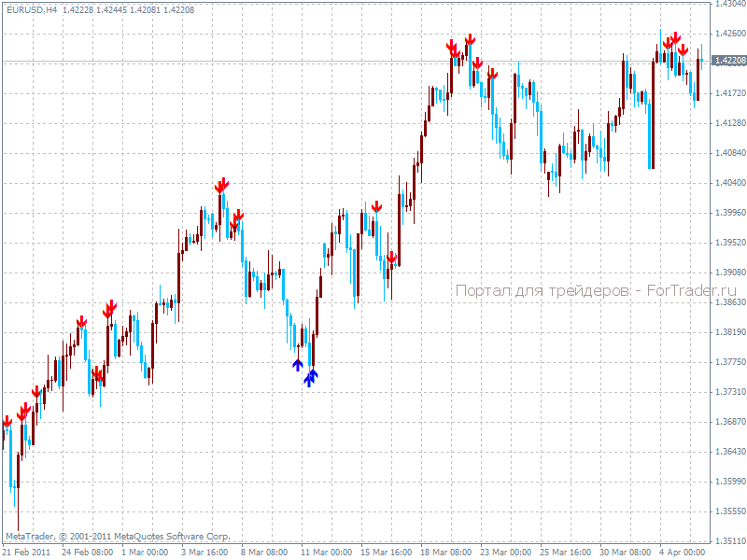Screen dimensions: 747x560
Task: Click the rightmost red arrow near 4 Apr
Action: pos(683,49)
